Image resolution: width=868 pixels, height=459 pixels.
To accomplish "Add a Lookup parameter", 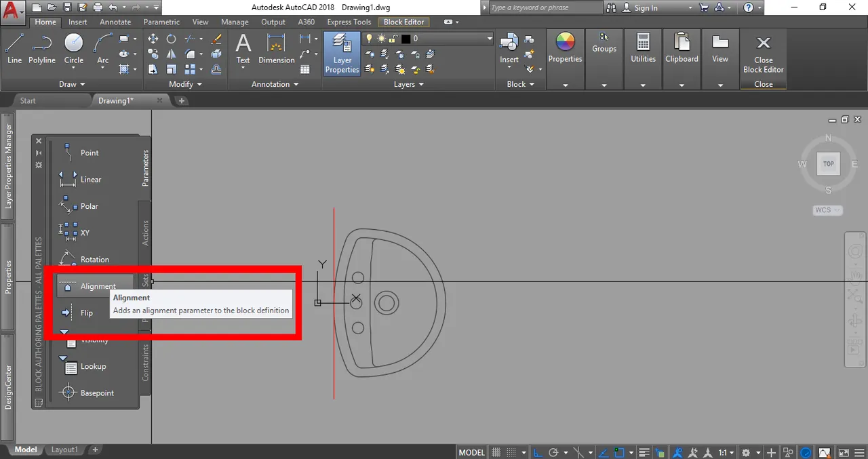I will coord(84,366).
